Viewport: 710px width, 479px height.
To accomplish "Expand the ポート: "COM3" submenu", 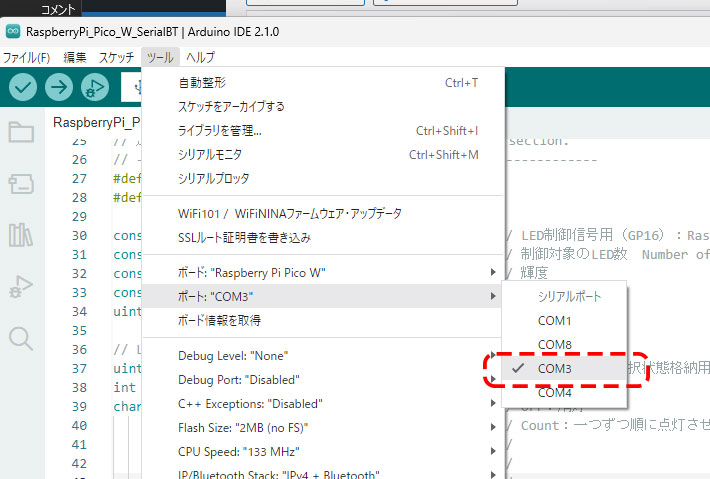I will (322, 297).
